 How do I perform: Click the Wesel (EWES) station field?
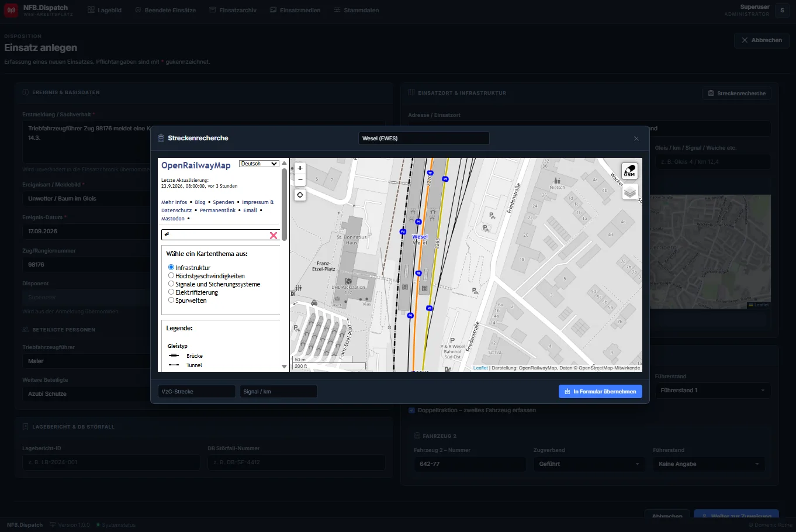click(424, 139)
